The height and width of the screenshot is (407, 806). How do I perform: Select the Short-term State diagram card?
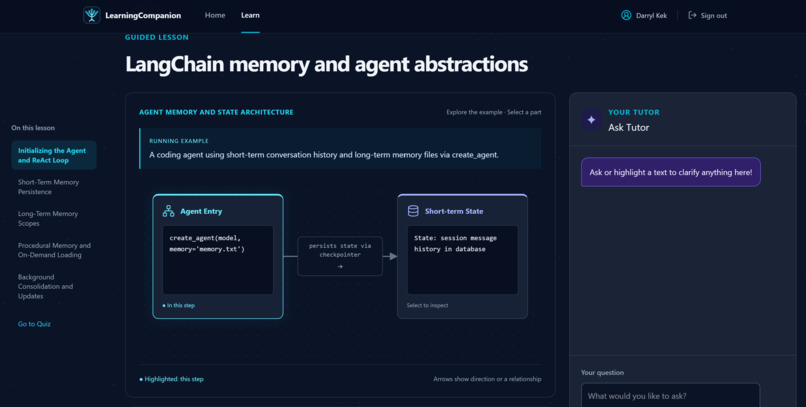click(463, 256)
